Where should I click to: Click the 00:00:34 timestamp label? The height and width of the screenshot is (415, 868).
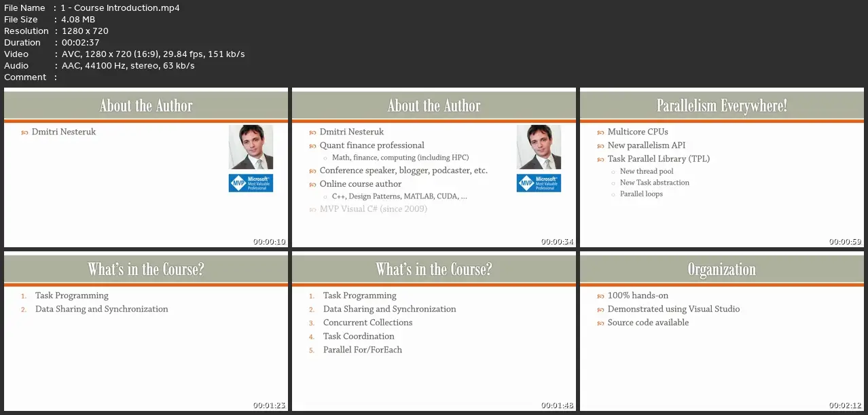pyautogui.click(x=558, y=242)
